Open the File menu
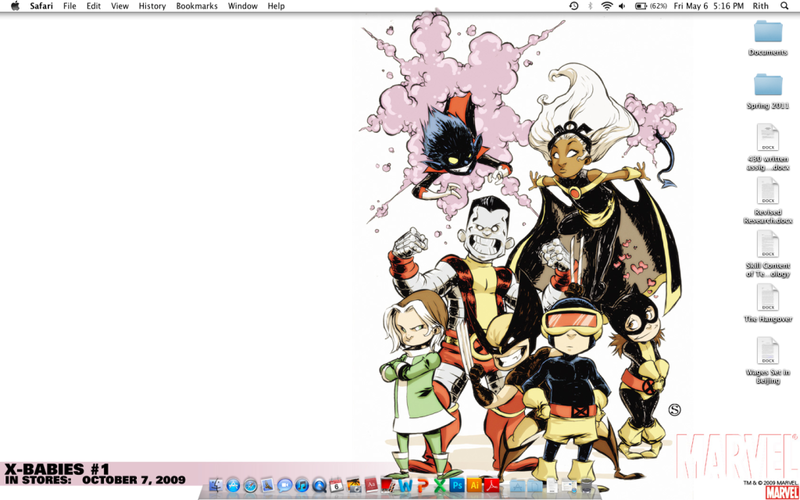This screenshot has width=800, height=500. 69,6
